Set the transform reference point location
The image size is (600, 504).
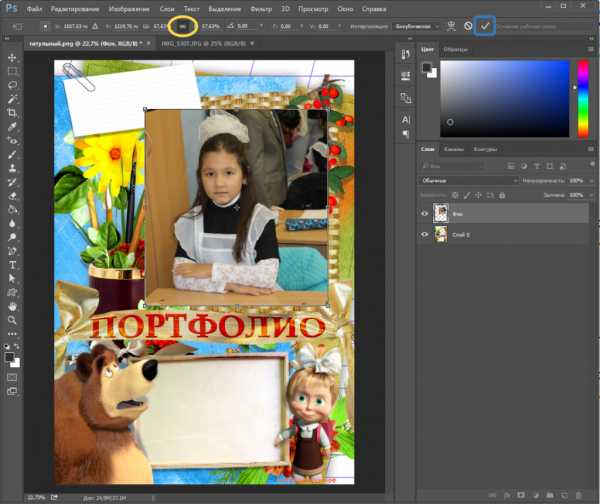pos(45,26)
